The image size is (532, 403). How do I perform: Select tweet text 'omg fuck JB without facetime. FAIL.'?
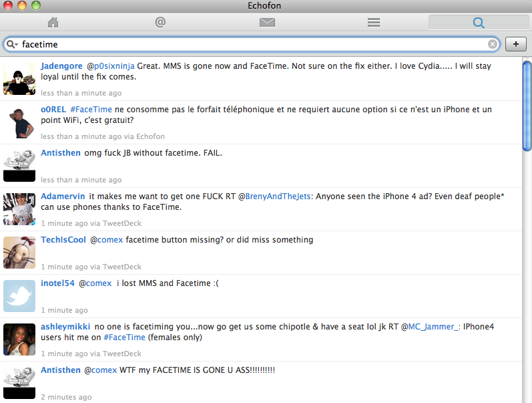coord(153,153)
